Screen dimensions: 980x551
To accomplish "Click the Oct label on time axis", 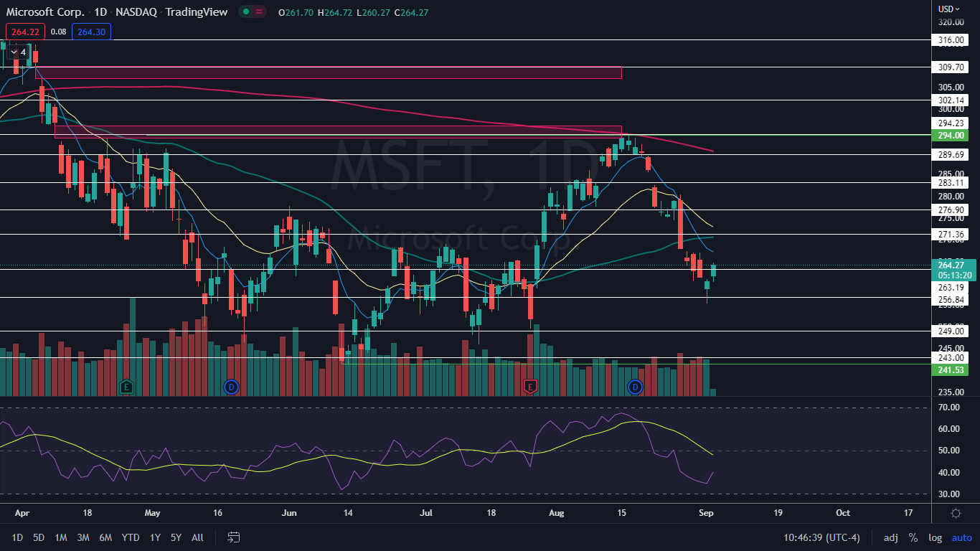I will coord(842,513).
